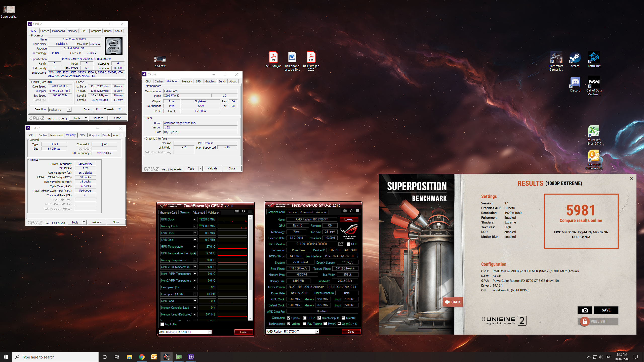644x362 pixels.
Task: Click the GPU-Z Sensors window refresh icon
Action: coord(243,211)
